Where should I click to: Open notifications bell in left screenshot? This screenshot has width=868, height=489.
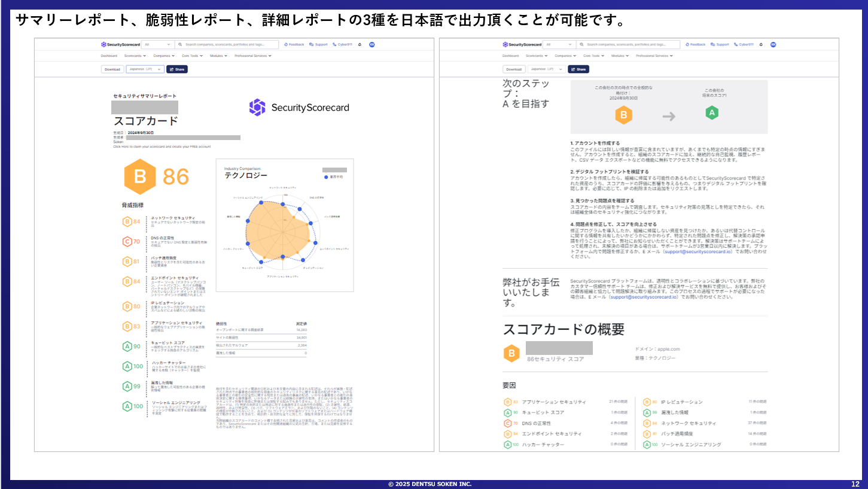(360, 44)
